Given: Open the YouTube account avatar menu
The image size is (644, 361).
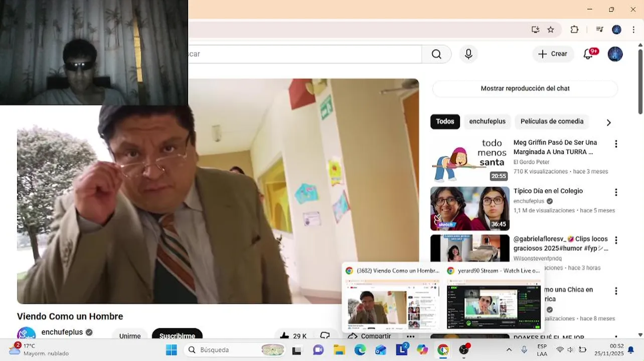Looking at the screenshot, I should (615, 54).
